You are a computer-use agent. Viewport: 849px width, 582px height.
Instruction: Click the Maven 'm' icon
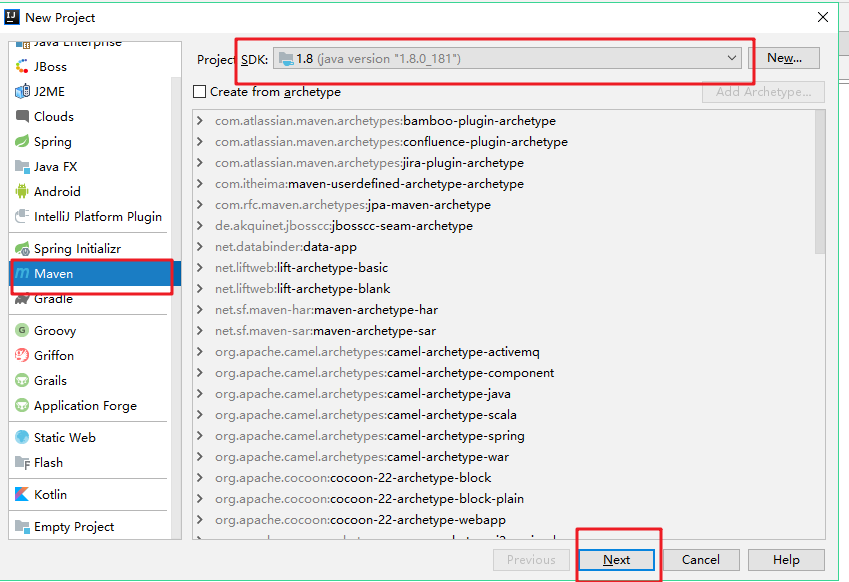(22, 273)
